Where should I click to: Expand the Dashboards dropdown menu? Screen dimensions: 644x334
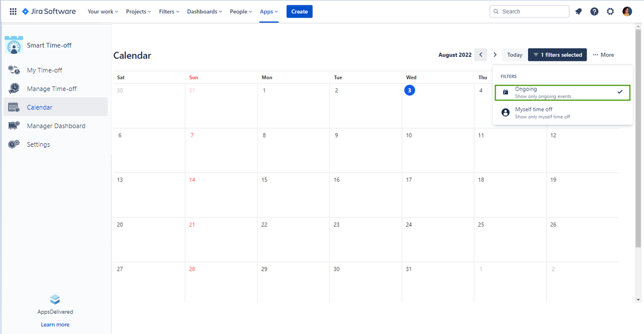coord(205,12)
